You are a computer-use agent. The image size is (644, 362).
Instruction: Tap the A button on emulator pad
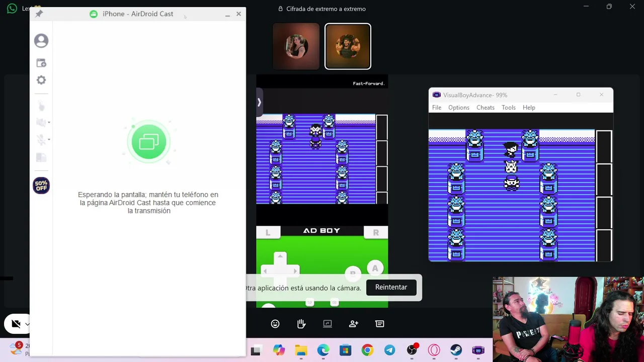coord(375,268)
